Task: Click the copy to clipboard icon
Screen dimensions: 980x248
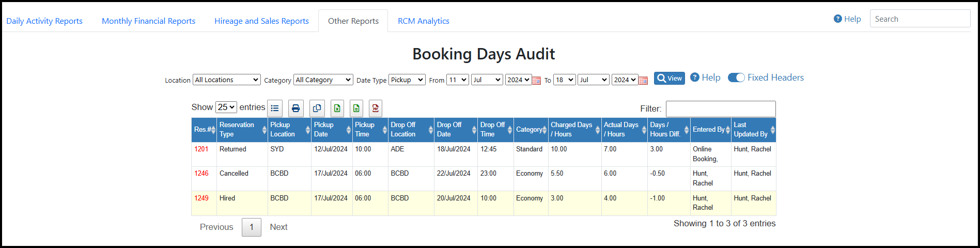Action: [317, 109]
